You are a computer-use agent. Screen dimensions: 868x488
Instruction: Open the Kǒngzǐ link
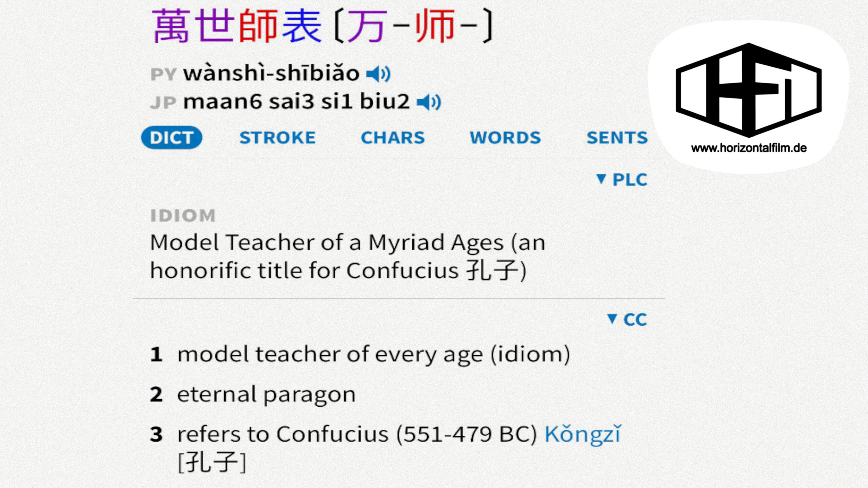coord(583,434)
